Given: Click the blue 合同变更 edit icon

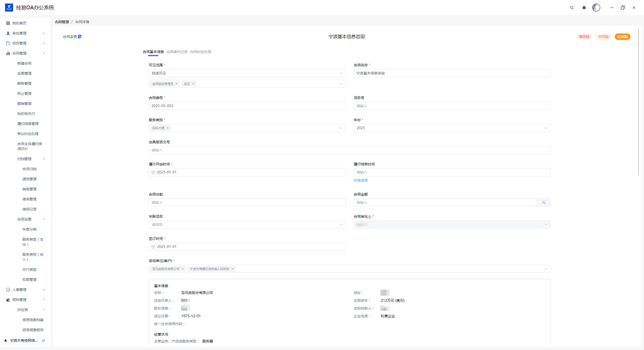Looking at the screenshot, I should (80, 37).
